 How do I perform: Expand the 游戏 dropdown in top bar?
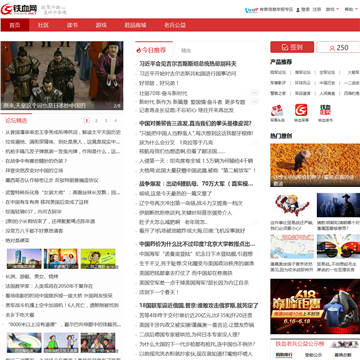point(332,10)
